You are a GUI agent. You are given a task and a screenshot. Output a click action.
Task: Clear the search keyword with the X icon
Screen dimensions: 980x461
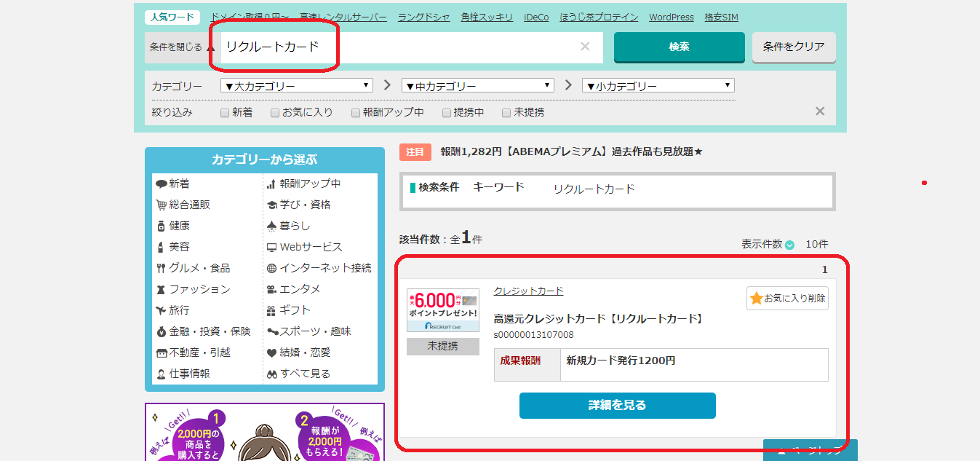[585, 47]
